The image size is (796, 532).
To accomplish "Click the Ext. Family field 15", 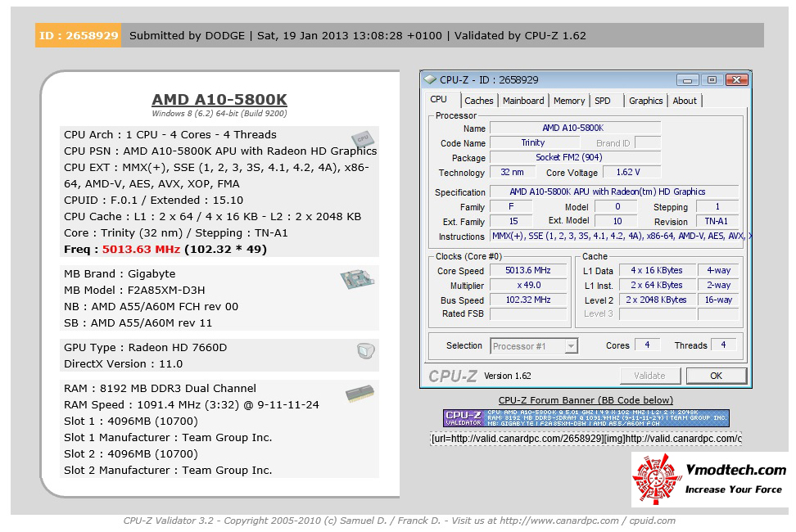I will tap(511, 222).
